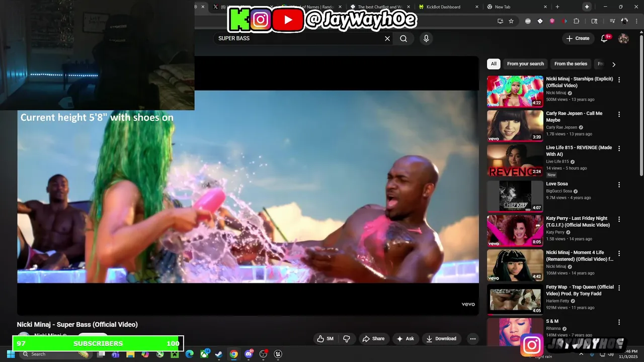Image resolution: width=644 pixels, height=362 pixels.
Task: Click the Download button
Action: click(x=441, y=339)
